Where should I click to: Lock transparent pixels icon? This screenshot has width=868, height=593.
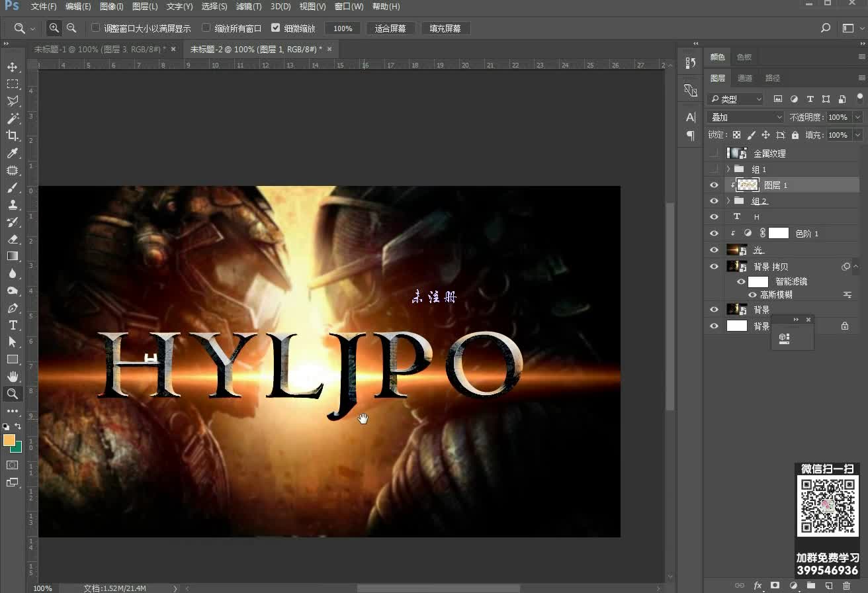(x=736, y=135)
